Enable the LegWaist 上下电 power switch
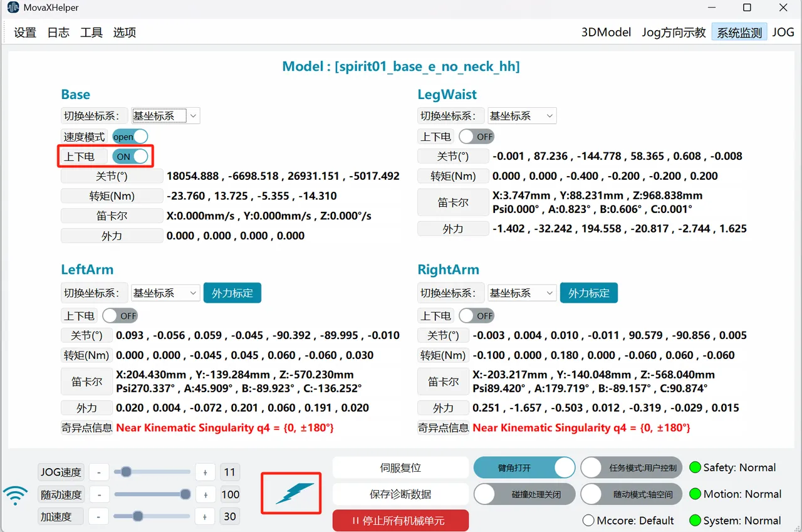The image size is (802, 532). [476, 137]
